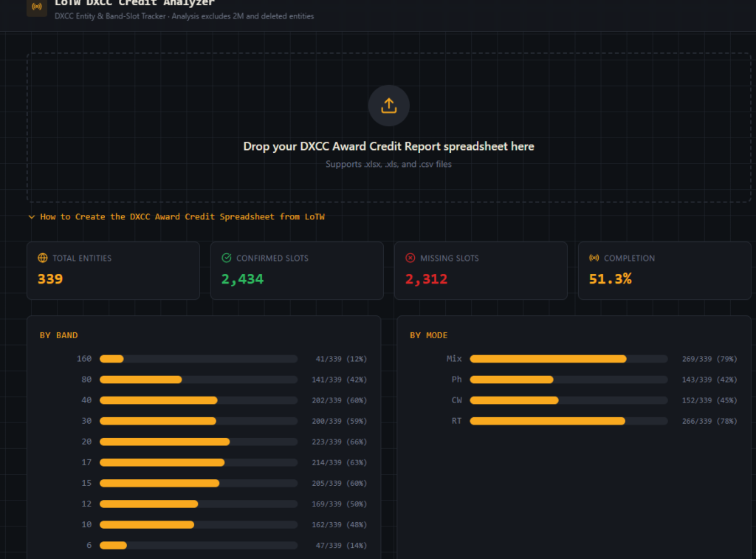Viewport: 756px width, 559px height.
Task: Click the green checkmark Confirmed Slots icon
Action: tap(227, 258)
